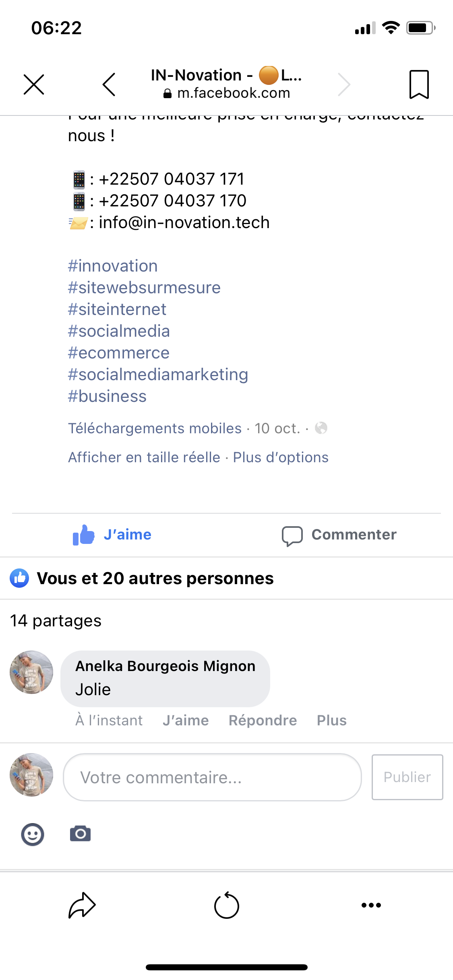
Task: Open the emoji picker smiley icon
Action: pos(33,834)
